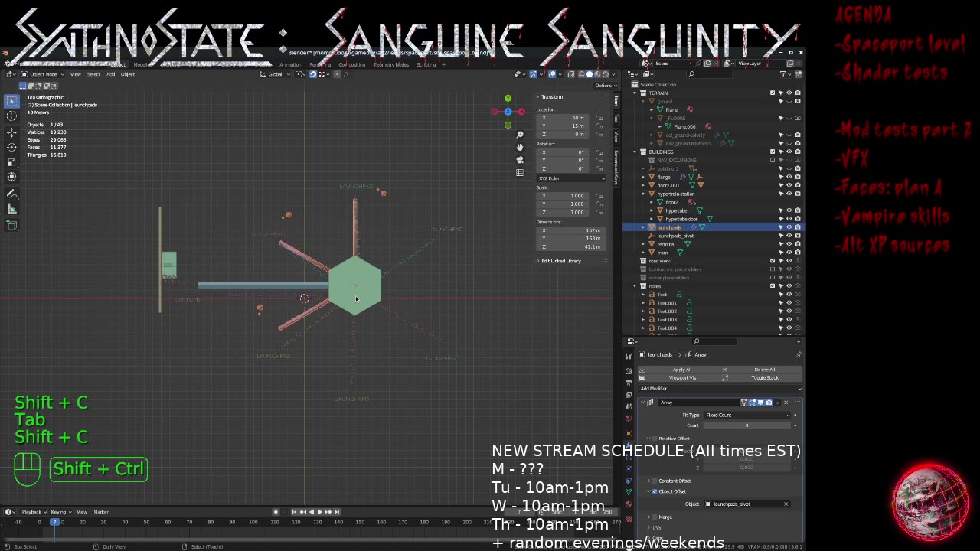
Task: Enable the water placeholders collection checkbox
Action: click(773, 278)
